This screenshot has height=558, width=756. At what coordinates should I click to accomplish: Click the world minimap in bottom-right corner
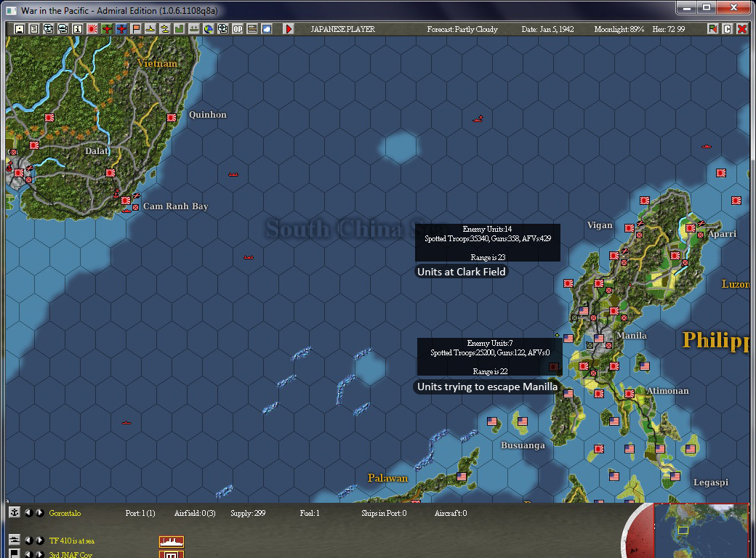click(701, 530)
